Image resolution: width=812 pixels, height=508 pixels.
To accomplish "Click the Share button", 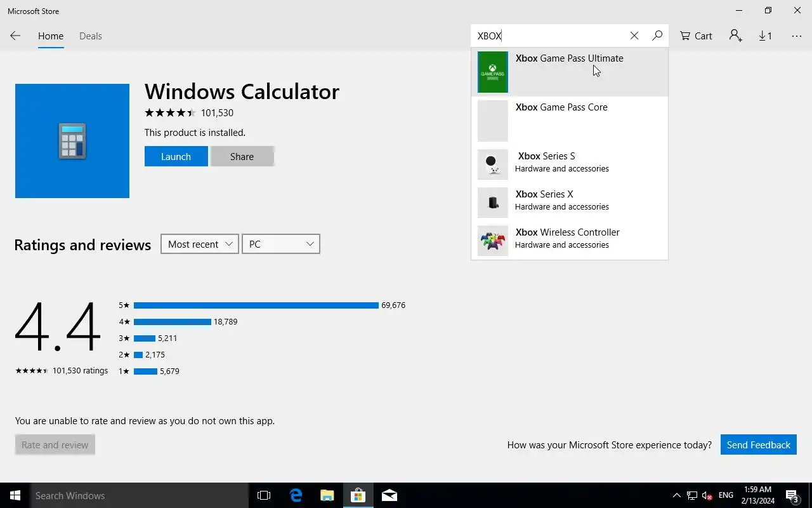I will coord(242,156).
